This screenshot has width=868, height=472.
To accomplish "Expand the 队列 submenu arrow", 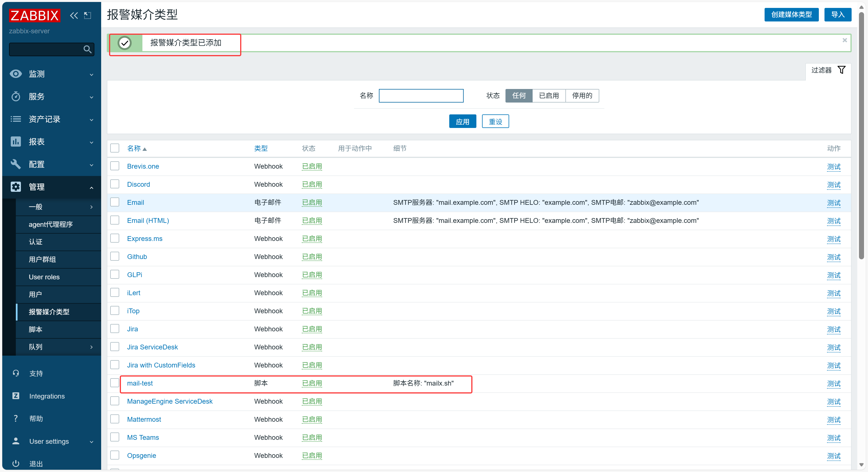I will 91,347.
